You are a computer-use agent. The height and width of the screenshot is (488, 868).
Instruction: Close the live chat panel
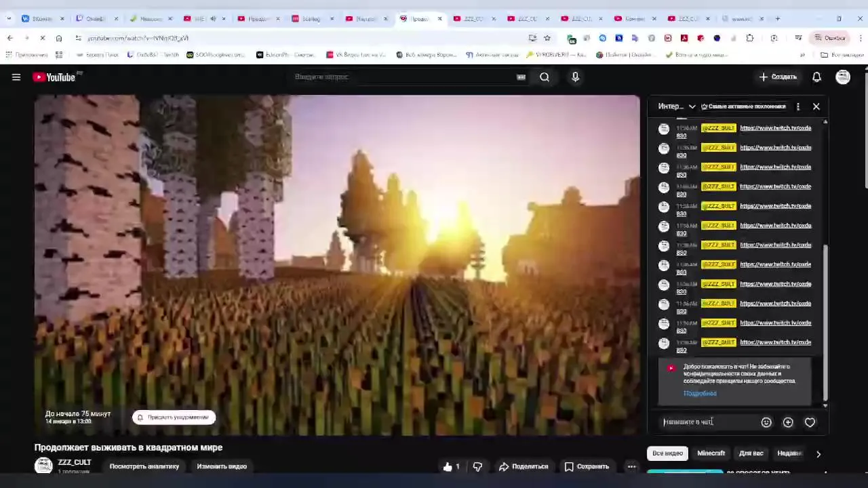[x=816, y=106]
